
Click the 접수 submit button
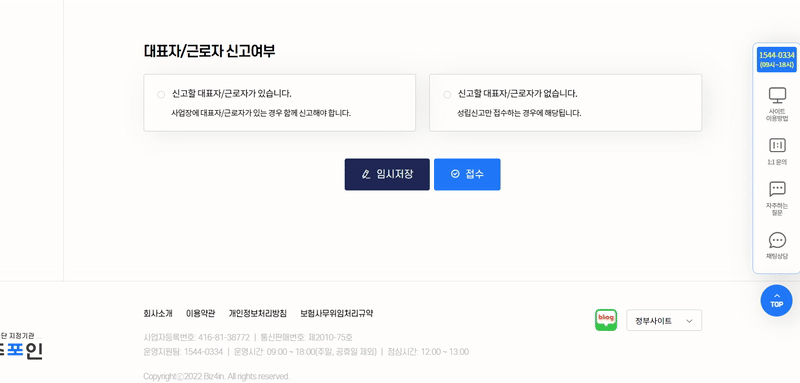coord(467,174)
